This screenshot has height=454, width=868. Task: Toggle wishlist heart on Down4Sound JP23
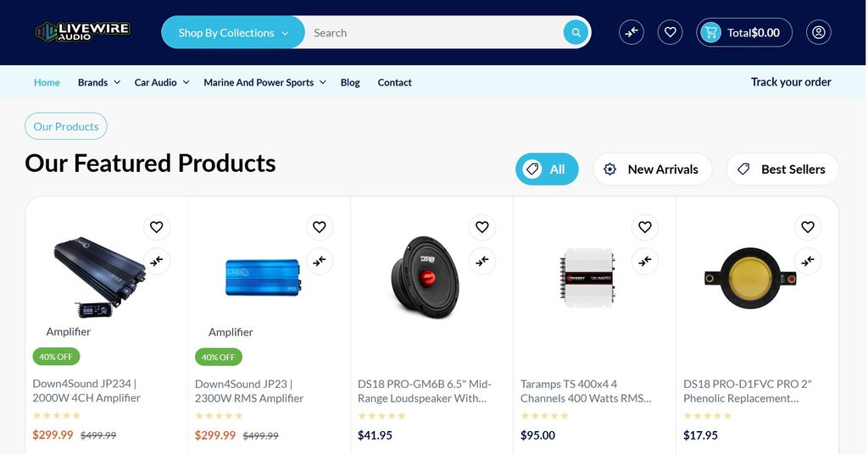coord(320,227)
